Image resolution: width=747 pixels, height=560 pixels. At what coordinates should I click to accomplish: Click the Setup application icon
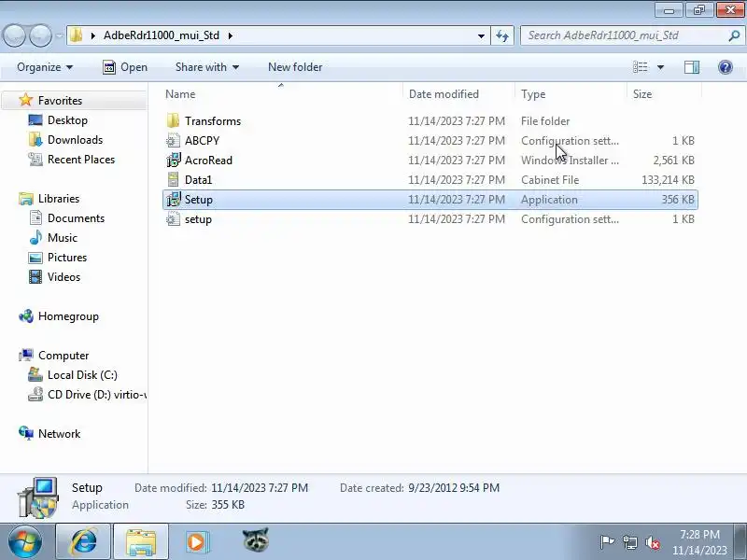point(173,200)
